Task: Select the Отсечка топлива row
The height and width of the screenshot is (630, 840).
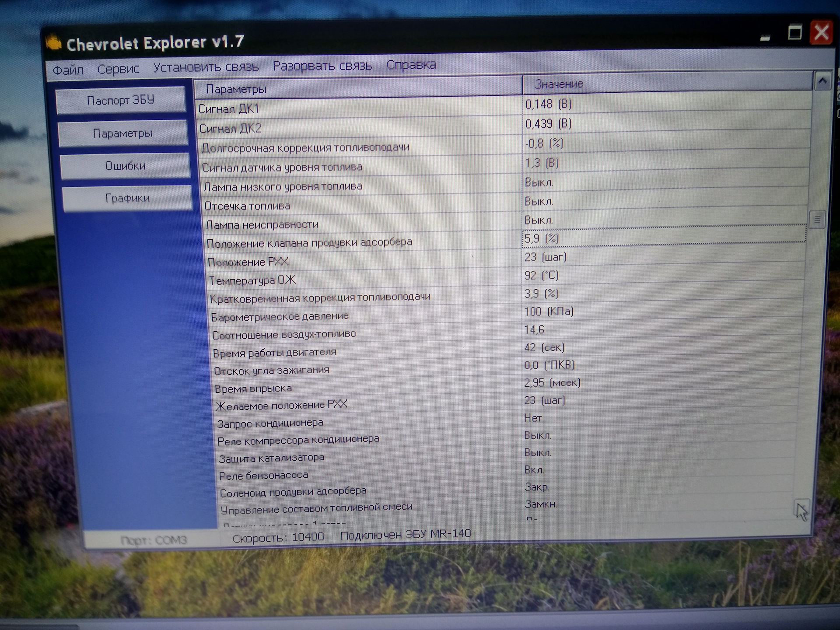Action: point(505,203)
